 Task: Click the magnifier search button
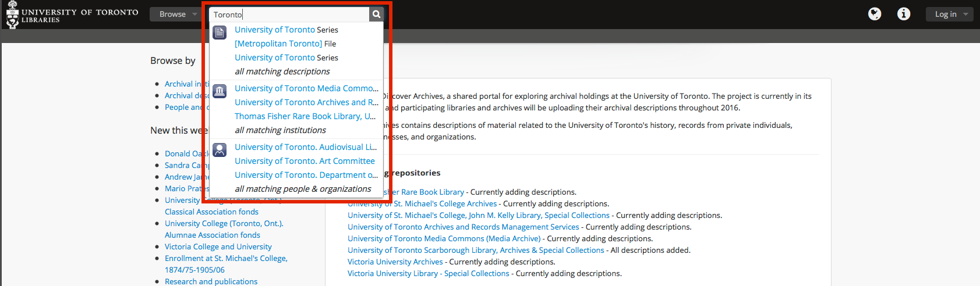coord(377,15)
